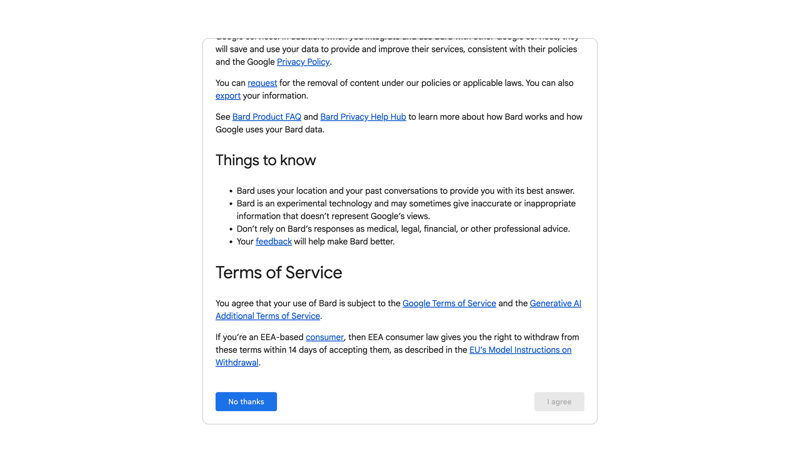Click the 'Things to know' heading

point(266,160)
